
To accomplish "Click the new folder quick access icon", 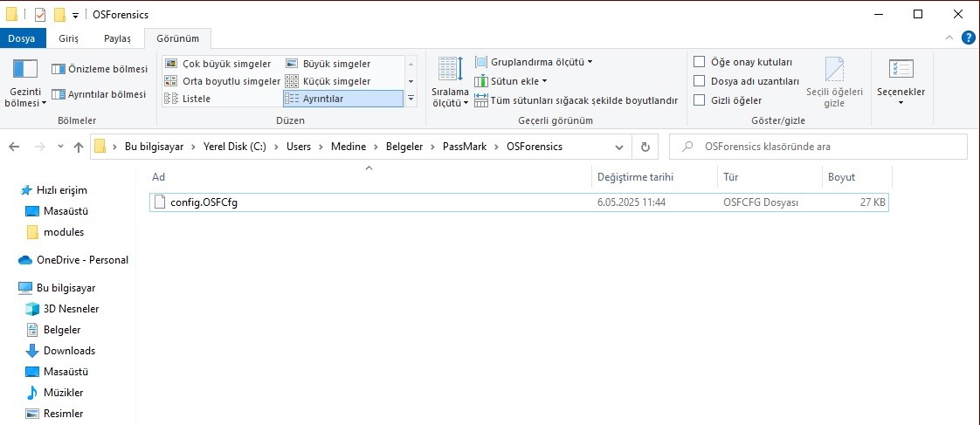I will pos(59,14).
